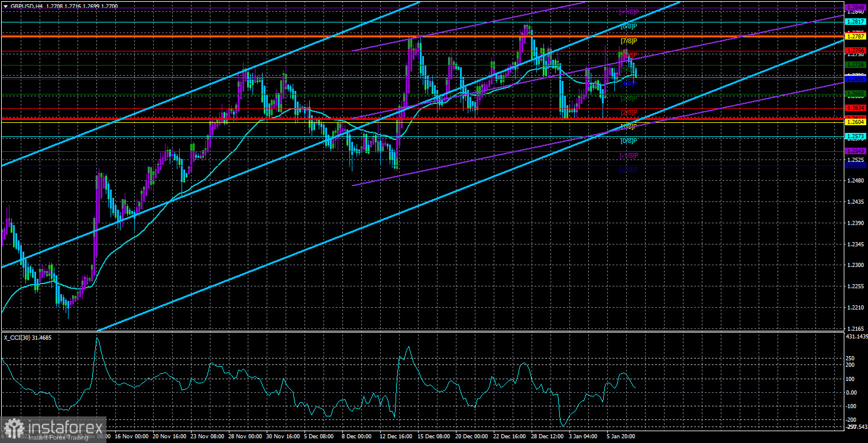
Task: Click the 1.2255 price scale value
Action: pyautogui.click(x=855, y=287)
